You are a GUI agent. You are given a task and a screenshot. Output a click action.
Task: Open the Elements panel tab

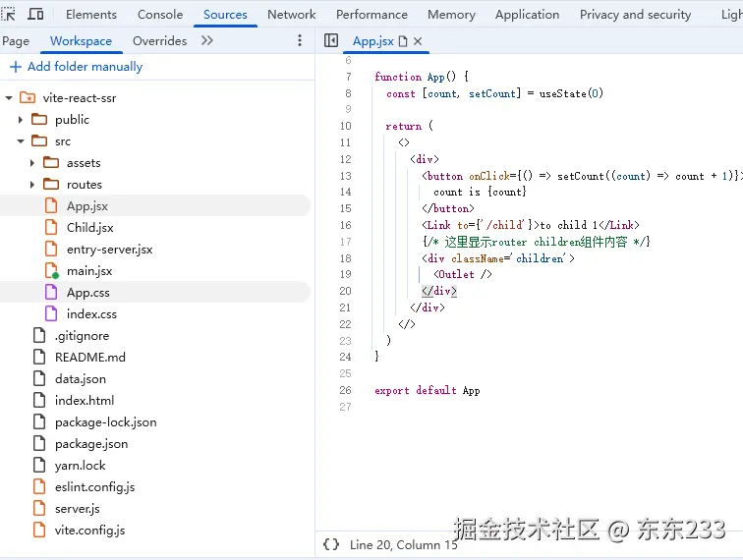click(91, 15)
